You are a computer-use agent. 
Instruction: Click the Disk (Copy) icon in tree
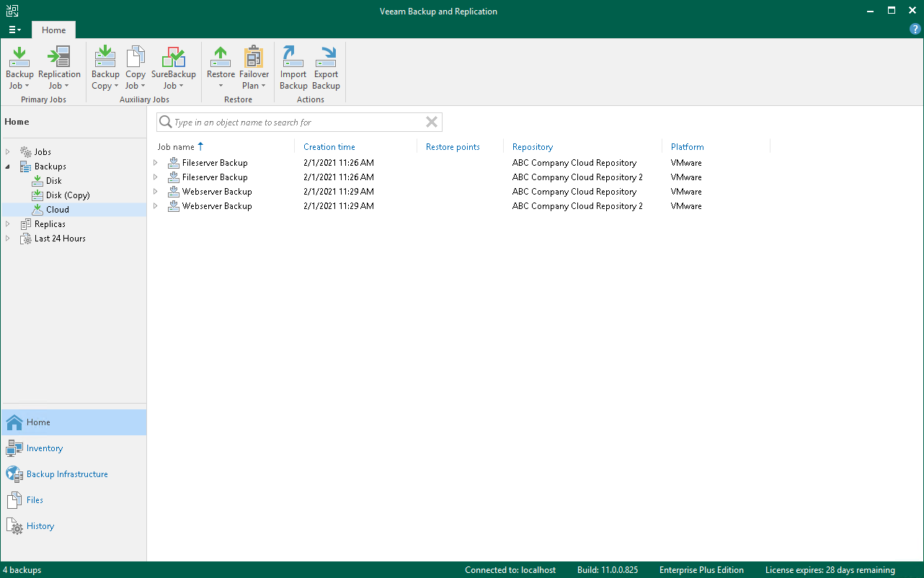click(x=37, y=195)
